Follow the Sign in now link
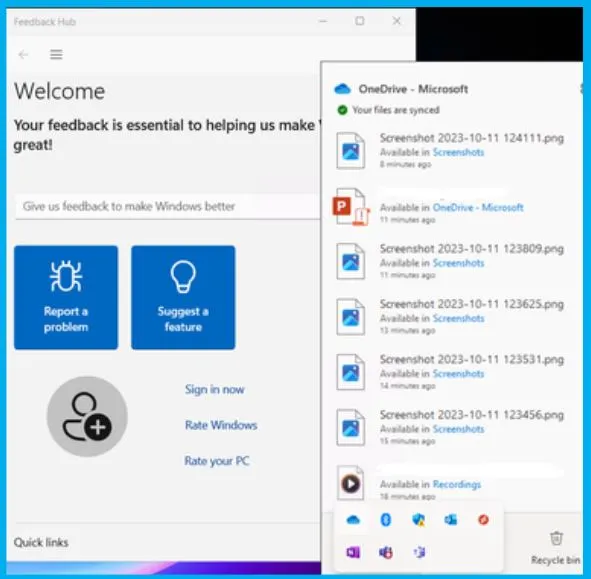Image resolution: width=591 pixels, height=579 pixels. [214, 389]
